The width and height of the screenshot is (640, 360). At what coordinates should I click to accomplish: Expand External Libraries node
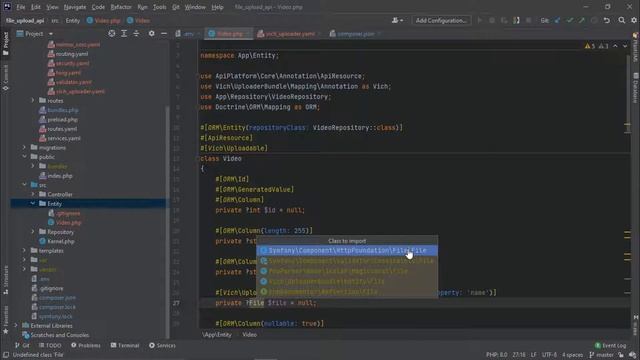(x=16, y=326)
